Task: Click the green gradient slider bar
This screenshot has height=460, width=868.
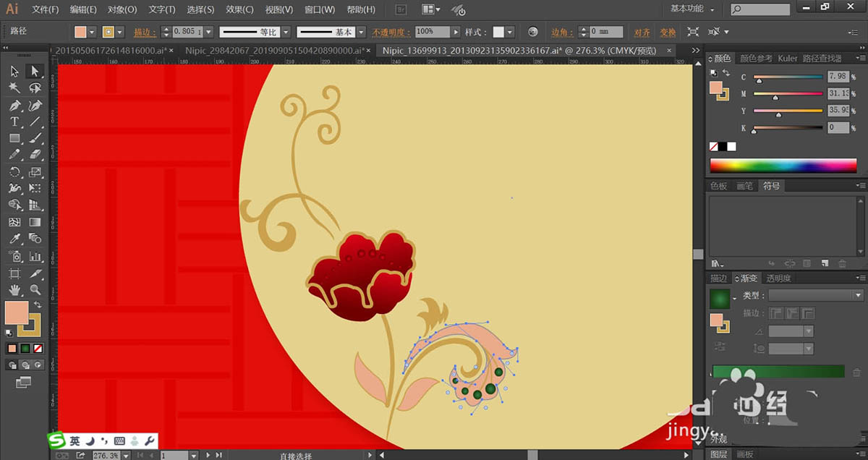Action: coord(778,372)
